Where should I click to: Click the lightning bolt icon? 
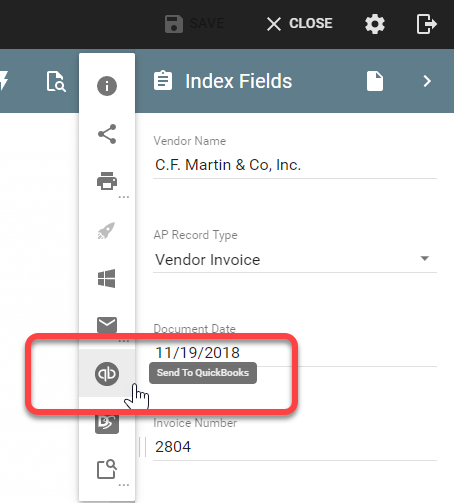4,81
